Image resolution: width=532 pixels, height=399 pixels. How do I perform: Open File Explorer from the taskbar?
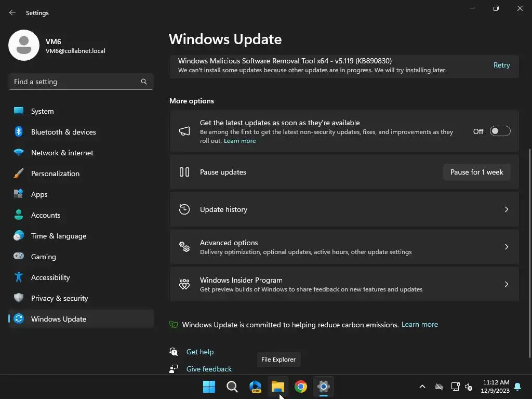278,387
